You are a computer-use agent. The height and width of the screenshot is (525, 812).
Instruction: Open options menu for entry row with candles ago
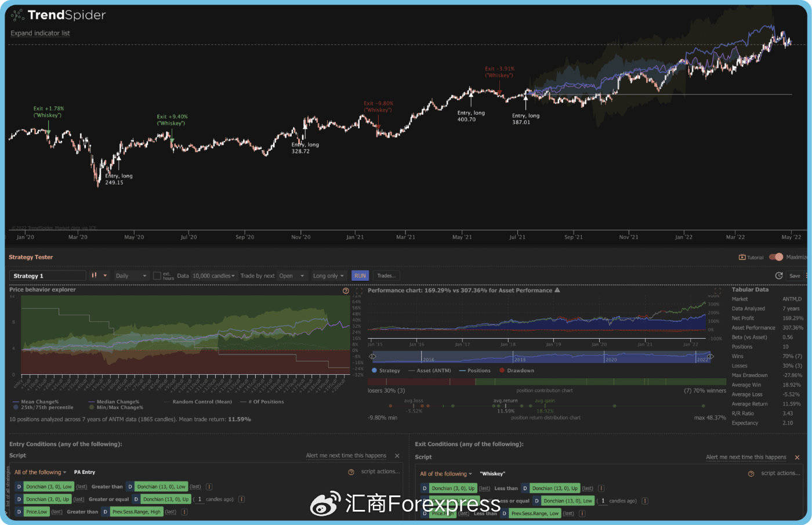pyautogui.click(x=241, y=499)
